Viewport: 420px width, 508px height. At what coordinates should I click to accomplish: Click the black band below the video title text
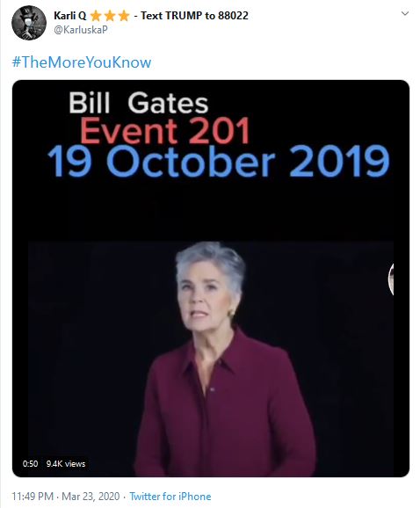[x=211, y=210]
